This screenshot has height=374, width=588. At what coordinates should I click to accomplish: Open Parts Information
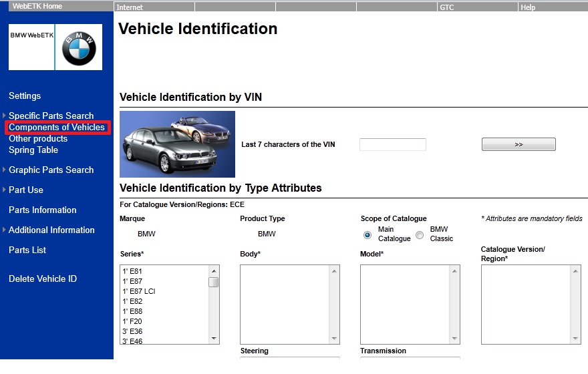pos(43,210)
